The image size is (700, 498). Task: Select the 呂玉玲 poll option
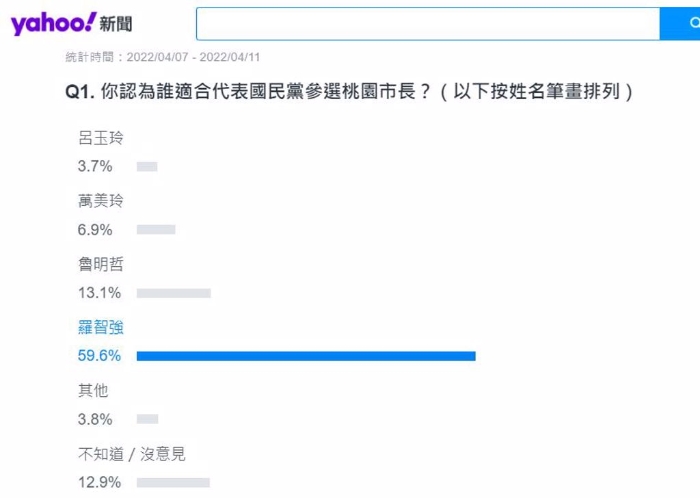(101, 138)
